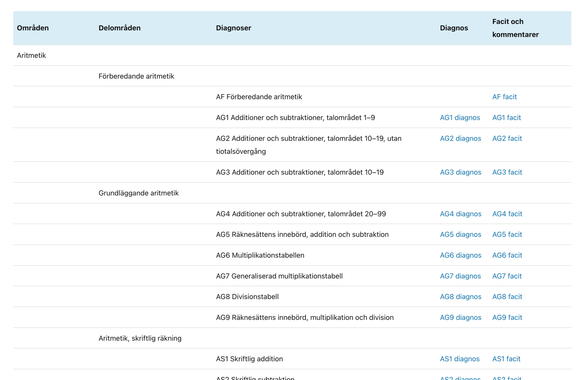Click the Områden column header
Screen dimensions: 588x380
point(33,28)
